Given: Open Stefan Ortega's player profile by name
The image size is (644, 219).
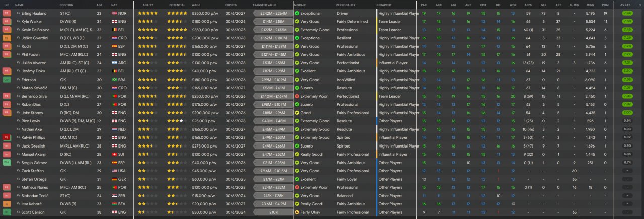Looking at the screenshot, I should coord(33,179).
